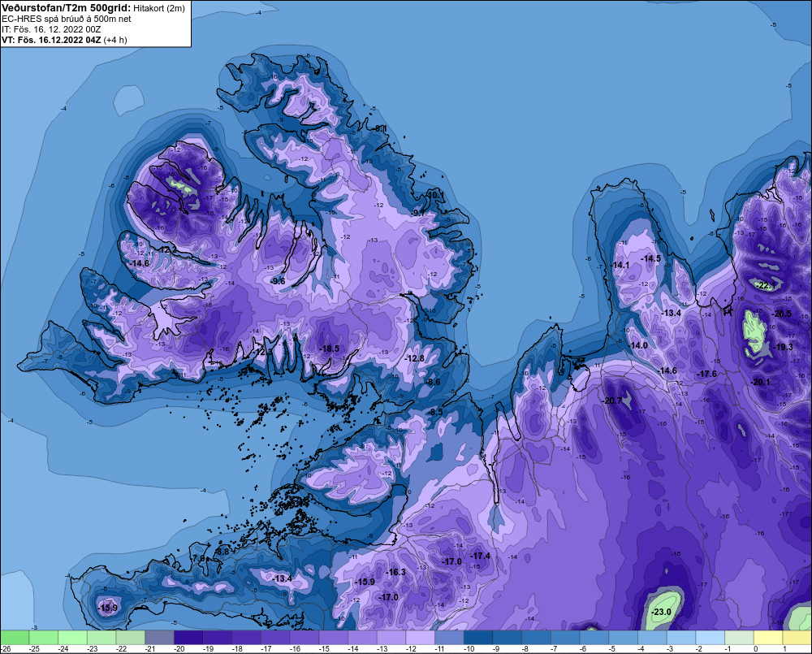
Task: Click the -9.6 temperature reading
Action: click(x=278, y=281)
